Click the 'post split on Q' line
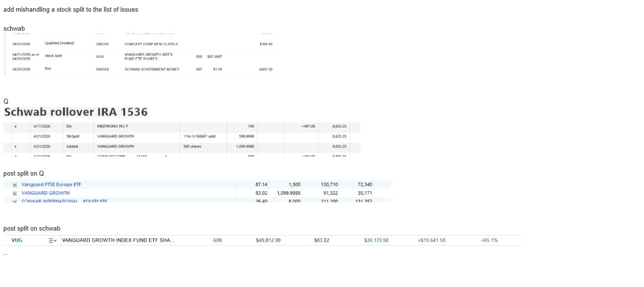Viewport: 644px width, 287px height. pos(24,174)
